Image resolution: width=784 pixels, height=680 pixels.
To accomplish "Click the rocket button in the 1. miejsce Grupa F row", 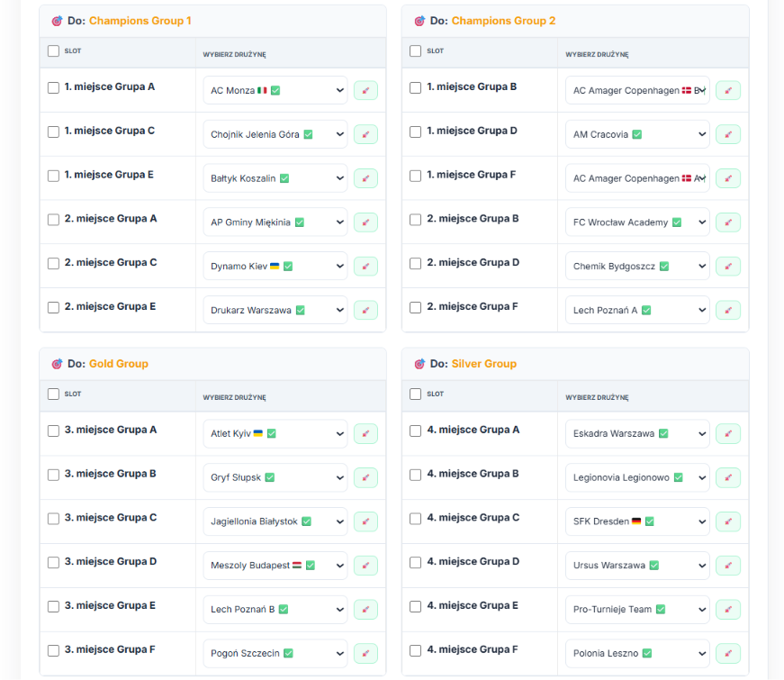I will point(728,178).
